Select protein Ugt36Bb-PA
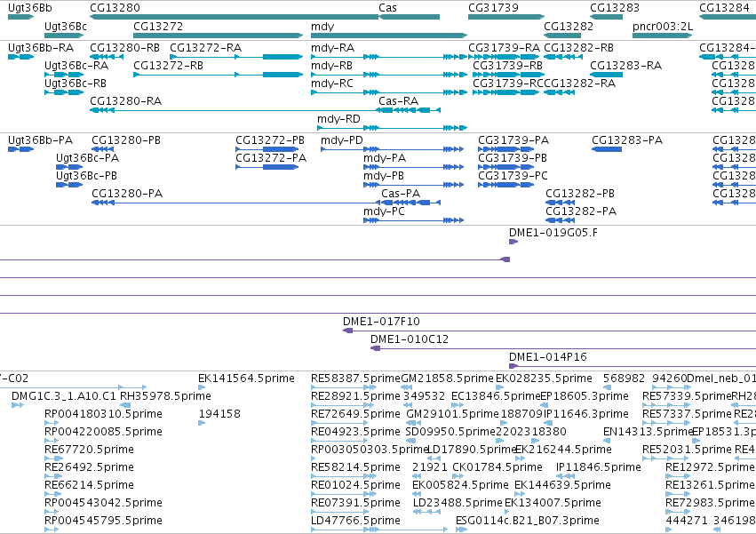Viewport: 756px width, 534px height. 20,149
